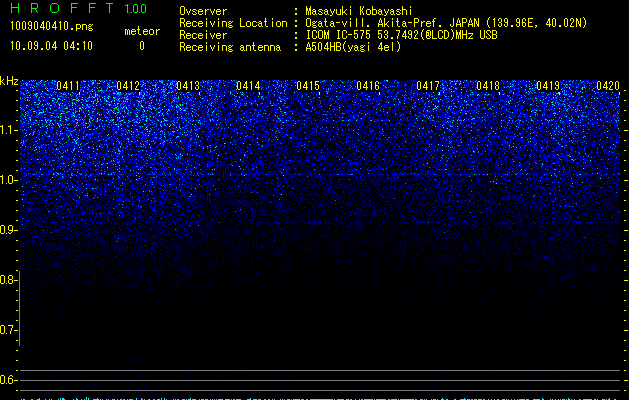The width and height of the screenshot is (629, 400).
Task: Click the 0.8 frequency axis label
Action: coord(8,280)
